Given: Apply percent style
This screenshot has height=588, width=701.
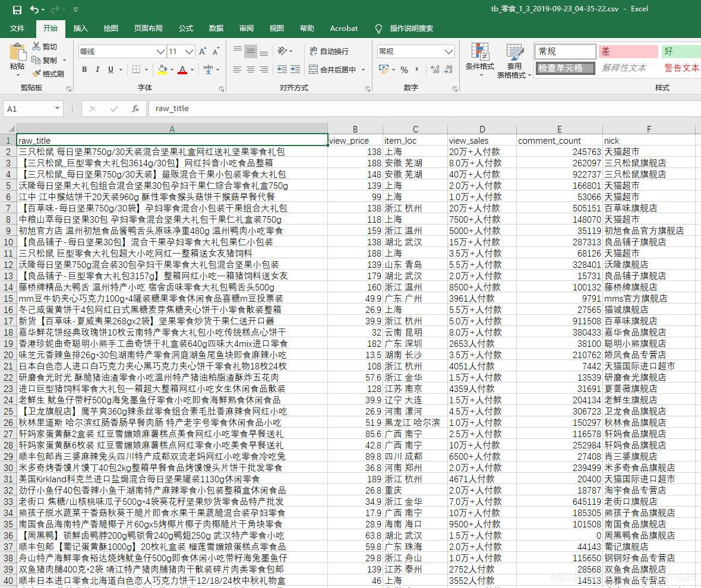Looking at the screenshot, I should coord(404,69).
